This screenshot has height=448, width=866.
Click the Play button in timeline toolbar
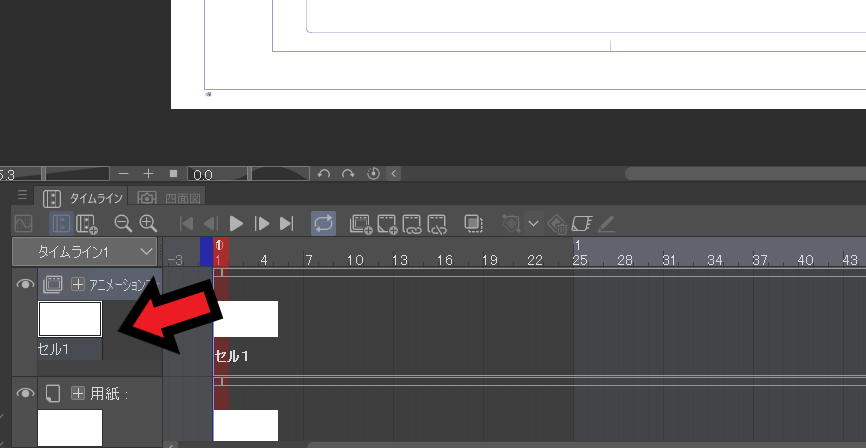[x=237, y=223]
